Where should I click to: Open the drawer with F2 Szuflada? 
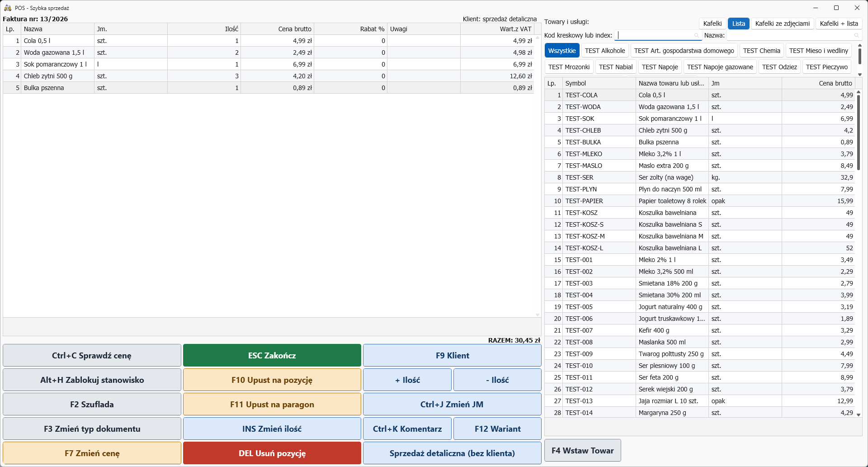(92, 405)
